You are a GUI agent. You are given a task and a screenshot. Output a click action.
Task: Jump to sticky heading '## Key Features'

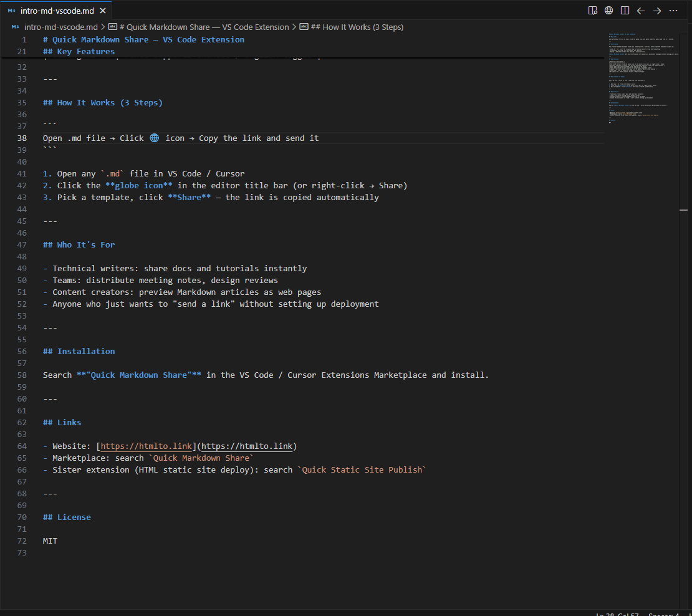[x=79, y=52]
